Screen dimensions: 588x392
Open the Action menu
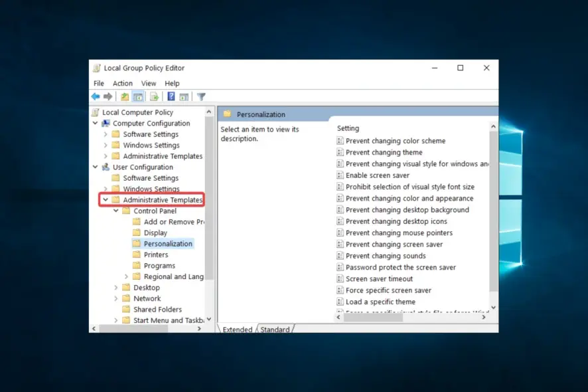122,83
